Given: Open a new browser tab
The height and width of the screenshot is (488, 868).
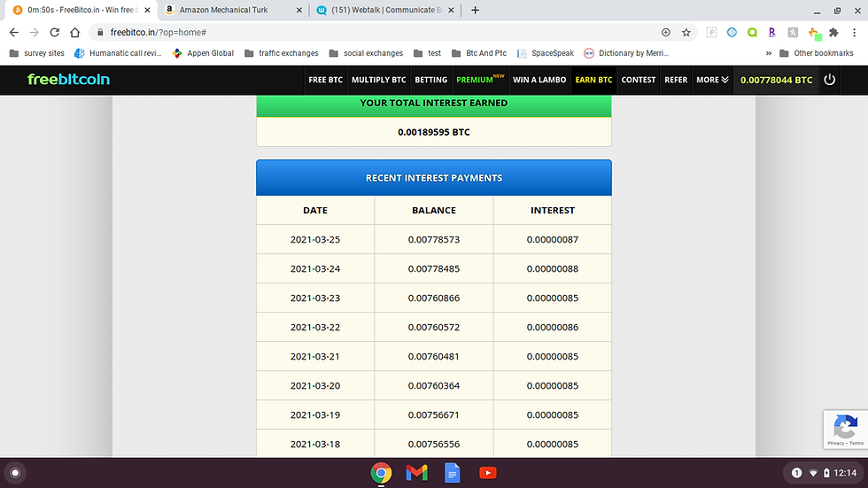Looking at the screenshot, I should coord(475,10).
